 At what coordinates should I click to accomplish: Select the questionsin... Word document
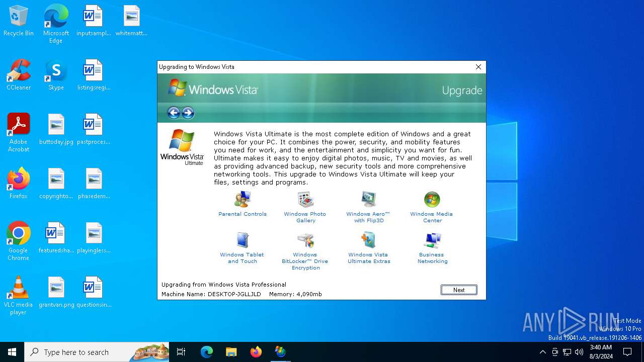pyautogui.click(x=93, y=293)
